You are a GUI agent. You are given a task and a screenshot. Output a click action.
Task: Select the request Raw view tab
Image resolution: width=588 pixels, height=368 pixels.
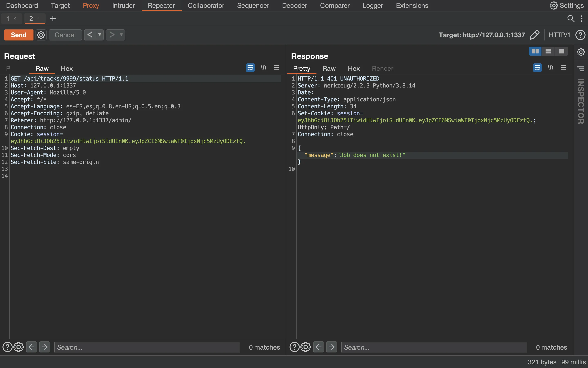(x=42, y=68)
